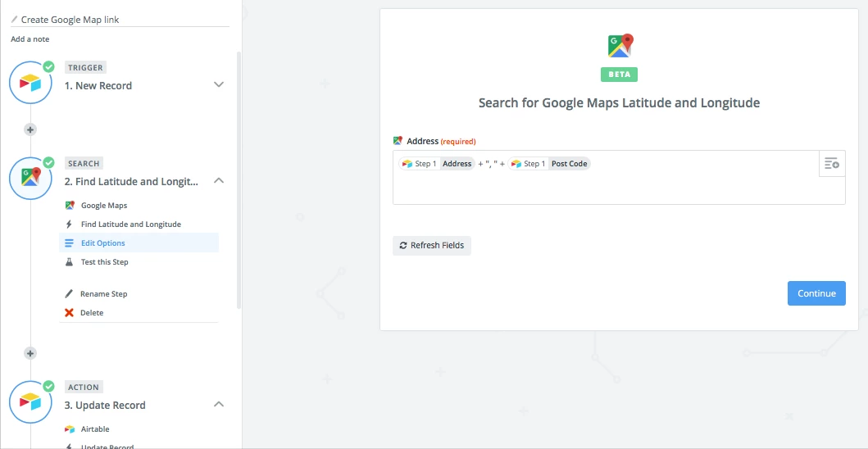Image resolution: width=868 pixels, height=449 pixels.
Task: Collapse the 3. Update Record step
Action: pyautogui.click(x=219, y=404)
